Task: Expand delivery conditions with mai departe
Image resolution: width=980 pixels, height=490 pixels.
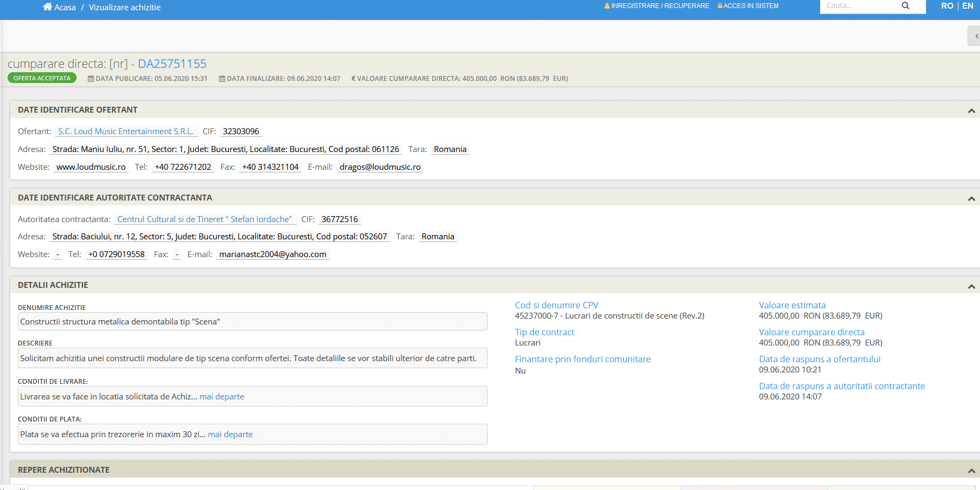Action: tap(221, 397)
